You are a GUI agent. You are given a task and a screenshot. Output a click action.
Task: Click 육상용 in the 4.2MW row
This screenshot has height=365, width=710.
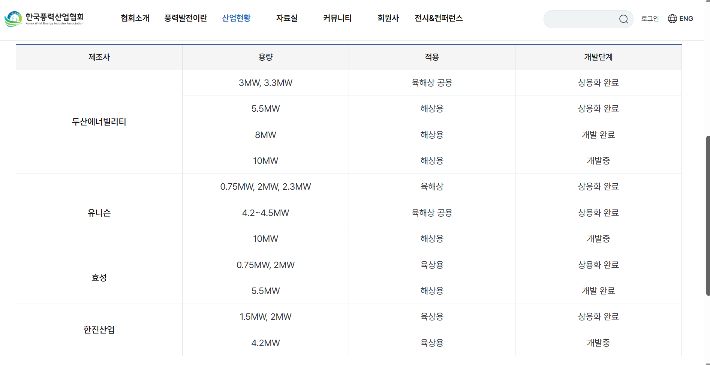click(432, 343)
